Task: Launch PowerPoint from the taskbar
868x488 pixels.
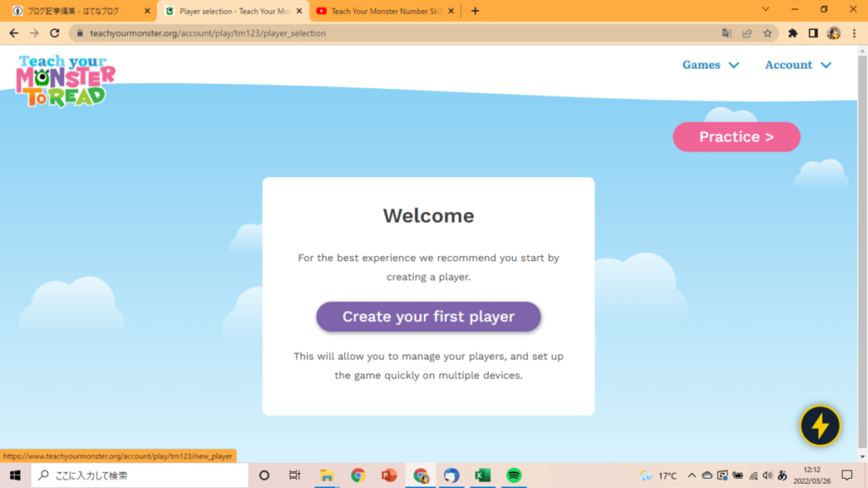Action: 389,475
